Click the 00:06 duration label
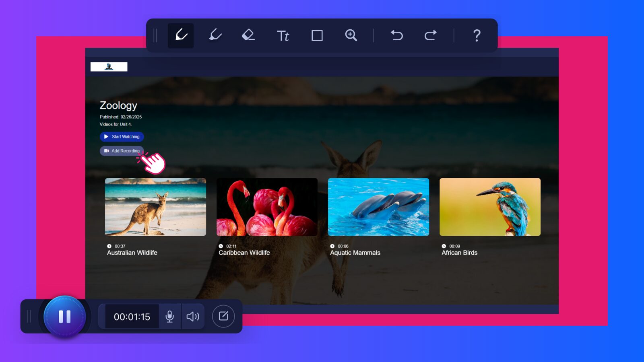644x362 pixels. [x=343, y=246]
